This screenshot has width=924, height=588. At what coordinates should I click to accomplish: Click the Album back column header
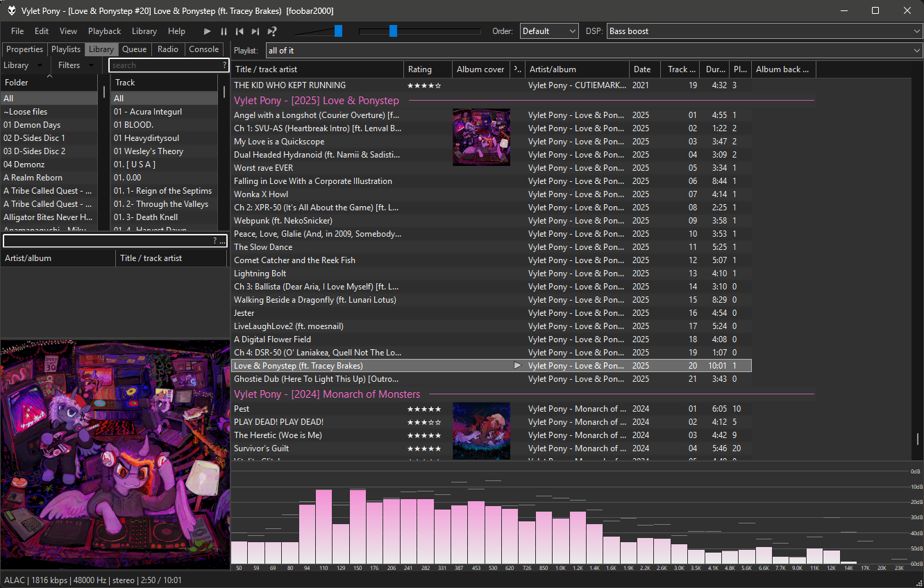tap(782, 69)
